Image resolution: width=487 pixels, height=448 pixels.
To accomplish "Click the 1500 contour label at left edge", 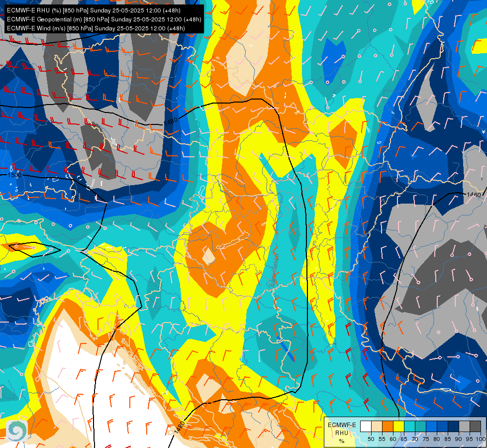I will [15, 175].
